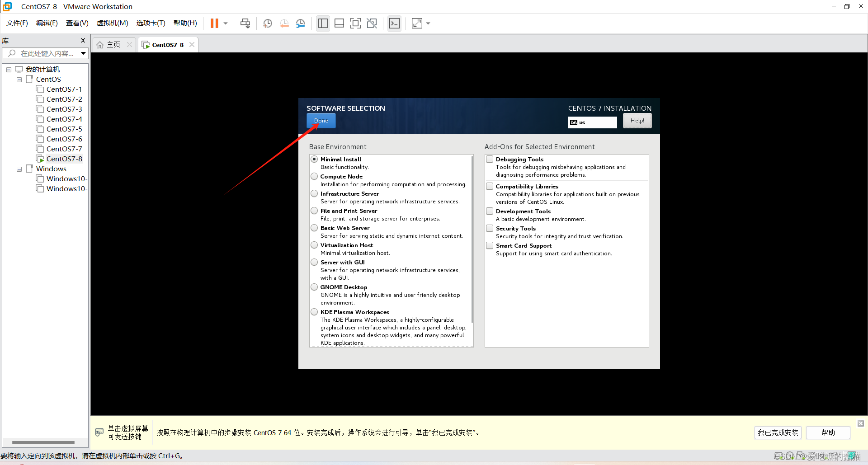
Task: Pause the virtual machine using the orange pause icon
Action: pyautogui.click(x=214, y=23)
